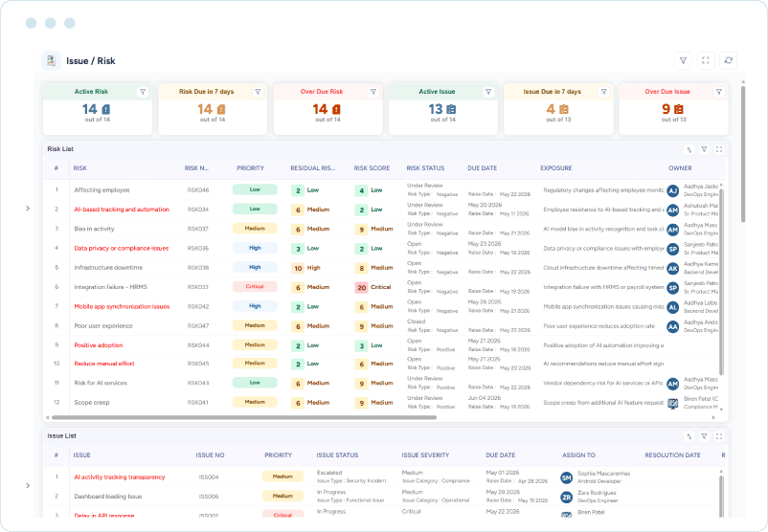The width and height of the screenshot is (768, 532).
Task: Click the Active Issue count 13
Action: click(x=436, y=109)
